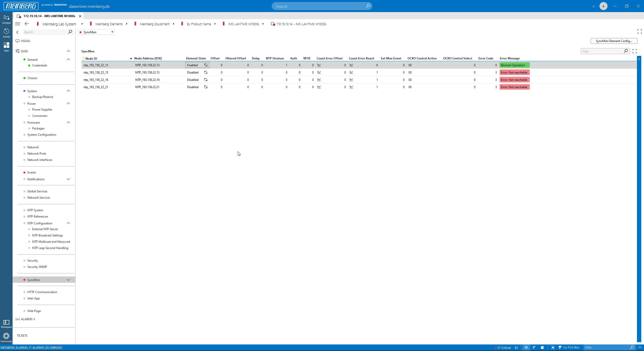The width and height of the screenshot is (644, 351).
Task: Switch alarm console to list view icon
Action: point(526,347)
